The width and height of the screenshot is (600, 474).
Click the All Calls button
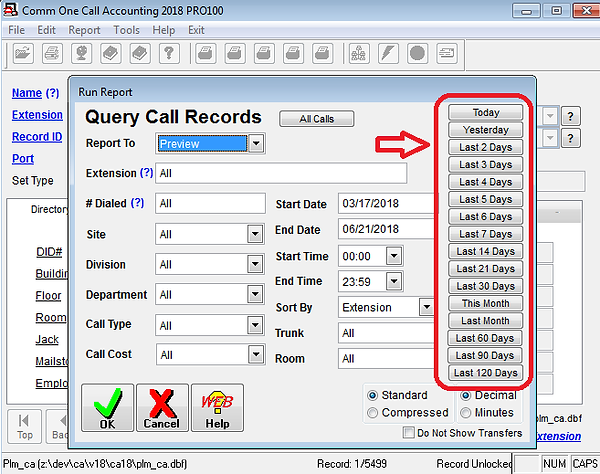(317, 119)
